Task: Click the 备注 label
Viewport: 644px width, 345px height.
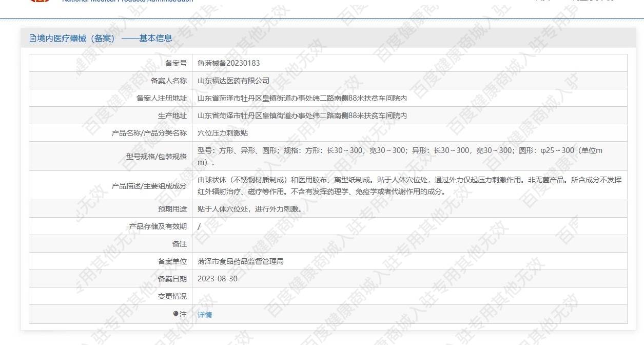Action: click(180, 244)
